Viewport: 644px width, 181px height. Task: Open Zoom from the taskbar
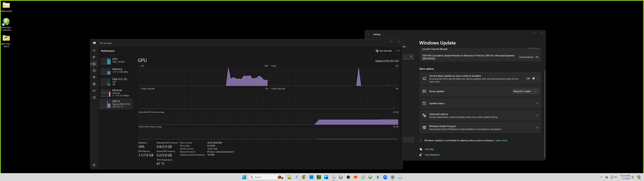385,177
